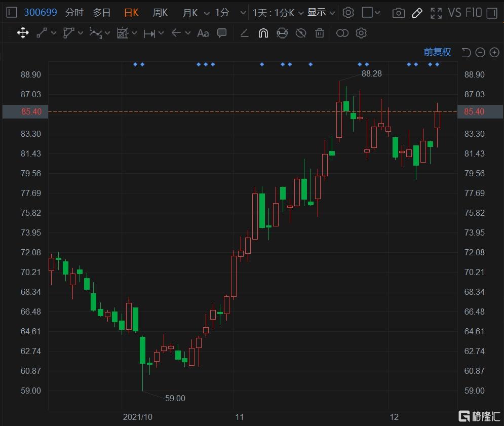Click the 11 month axis label
The height and width of the screenshot is (426, 504).
[x=240, y=417]
